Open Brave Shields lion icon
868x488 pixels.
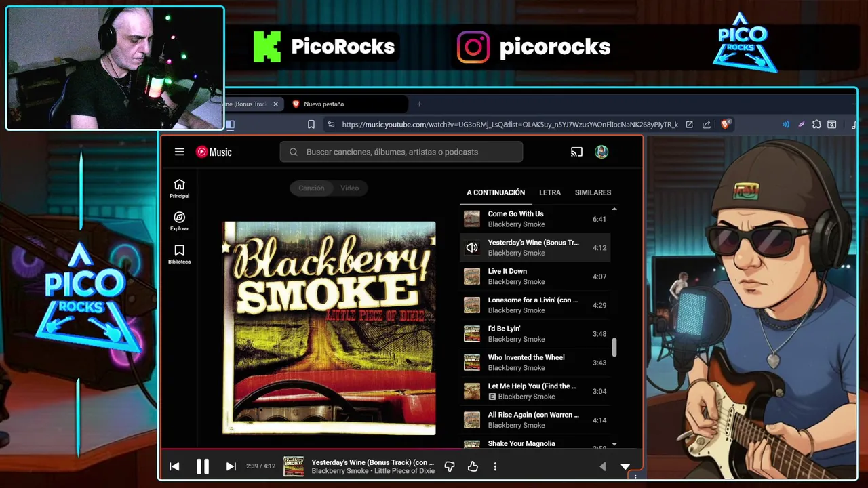click(x=725, y=124)
